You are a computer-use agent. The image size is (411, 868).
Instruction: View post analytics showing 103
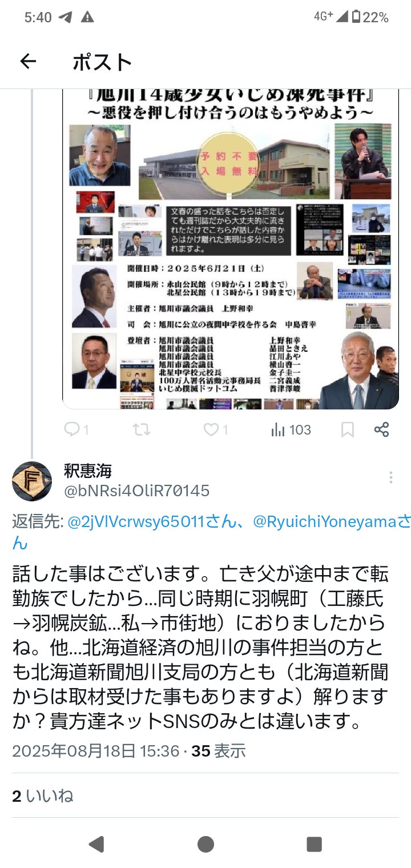(291, 429)
